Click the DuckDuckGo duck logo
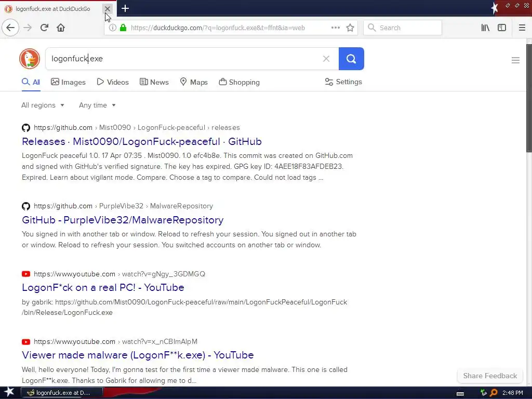Image resolution: width=532 pixels, height=399 pixels. [x=30, y=59]
